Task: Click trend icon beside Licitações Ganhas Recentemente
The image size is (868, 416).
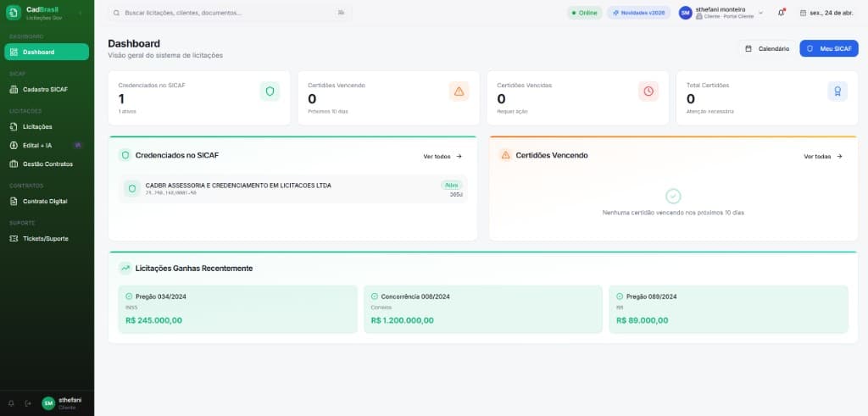Action: (x=125, y=269)
